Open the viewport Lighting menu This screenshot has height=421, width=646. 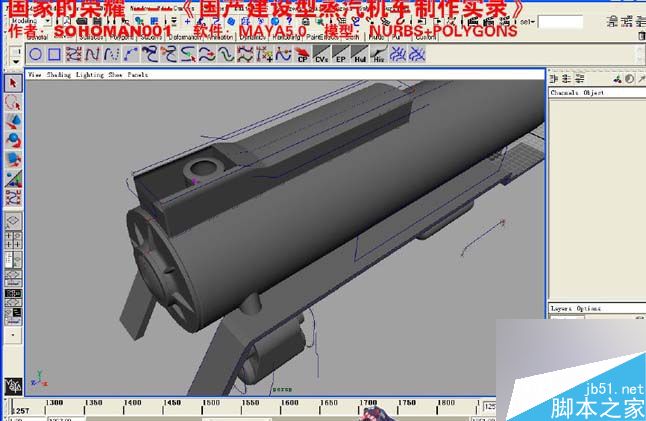pyautogui.click(x=89, y=75)
